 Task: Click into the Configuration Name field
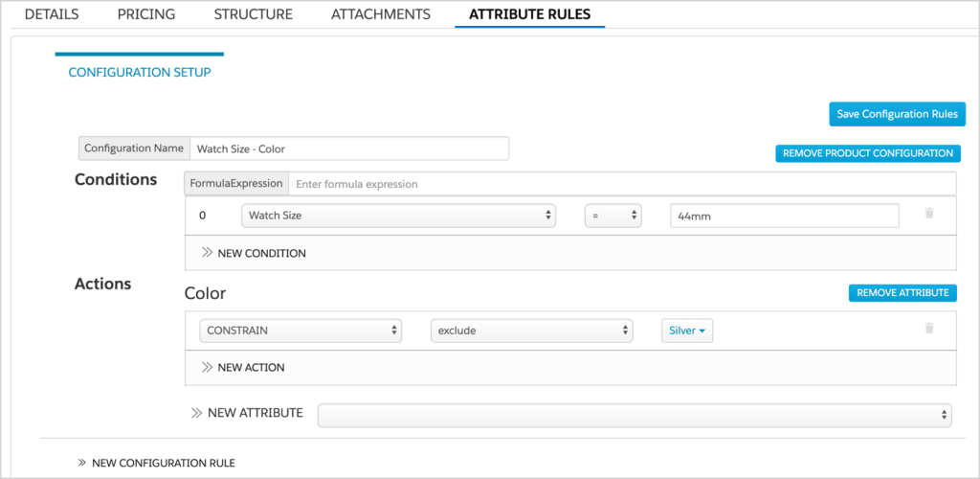coord(349,148)
